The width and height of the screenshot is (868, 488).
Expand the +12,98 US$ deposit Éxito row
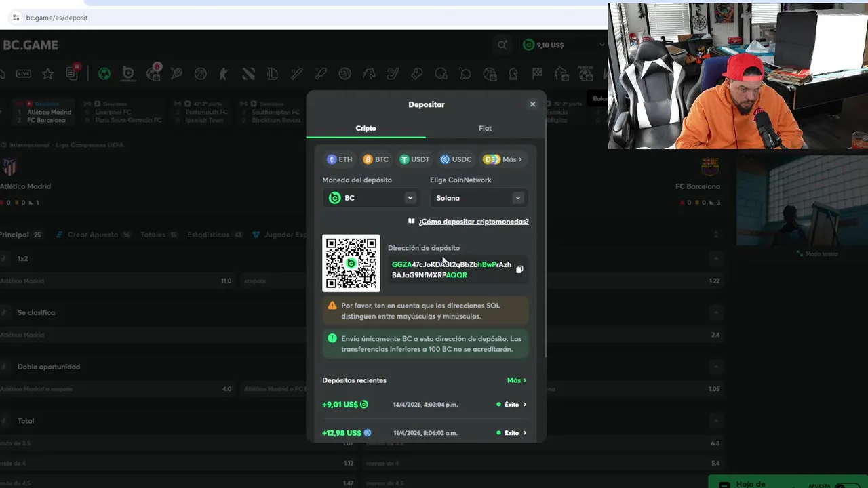(425, 433)
